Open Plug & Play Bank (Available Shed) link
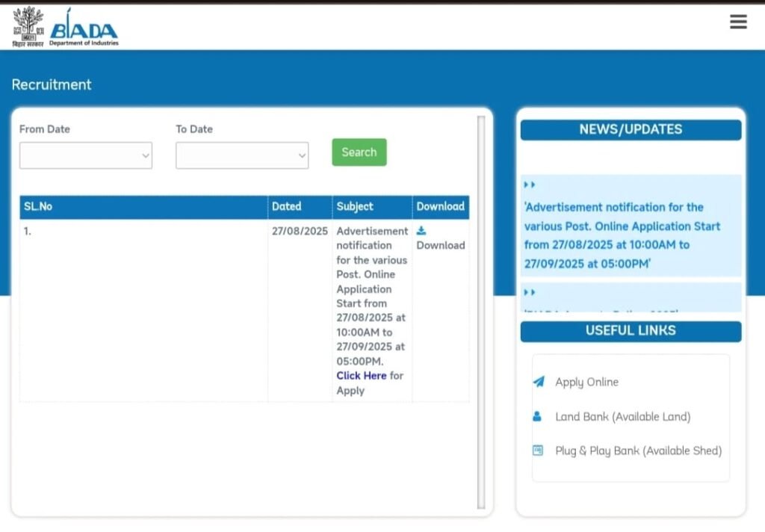 click(638, 451)
